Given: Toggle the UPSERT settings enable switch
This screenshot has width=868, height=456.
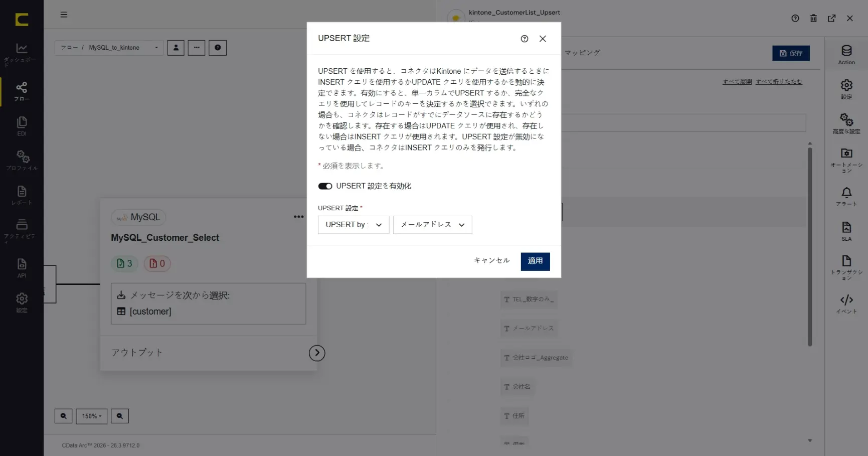Looking at the screenshot, I should [x=325, y=186].
